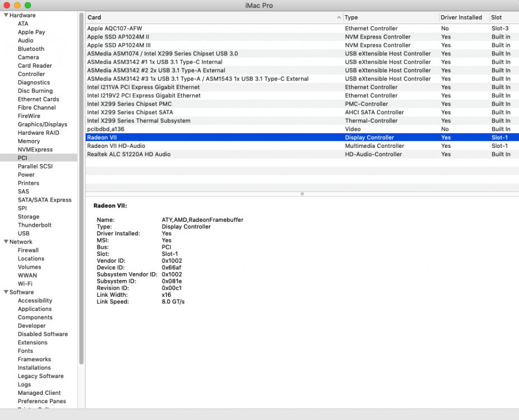Select Disc Burning in the sidebar
The image size is (519, 420).
click(x=35, y=91)
